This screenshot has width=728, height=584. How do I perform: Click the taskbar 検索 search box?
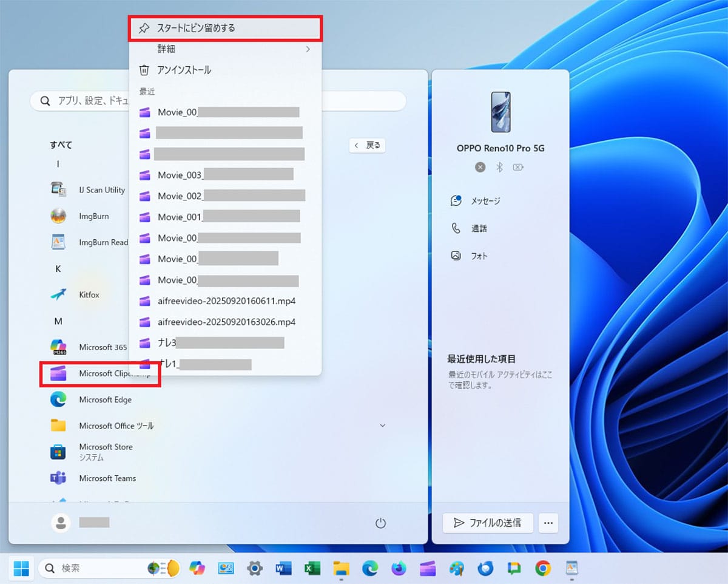point(110,568)
